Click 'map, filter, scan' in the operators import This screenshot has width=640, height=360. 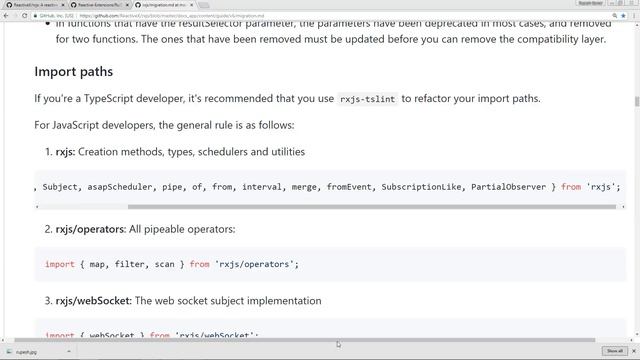pos(132,264)
